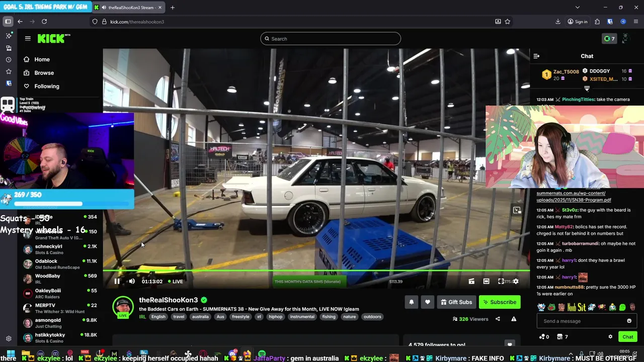Open theRealShooKon3 profile avatar
The width and height of the screenshot is (644, 362).
point(123,307)
